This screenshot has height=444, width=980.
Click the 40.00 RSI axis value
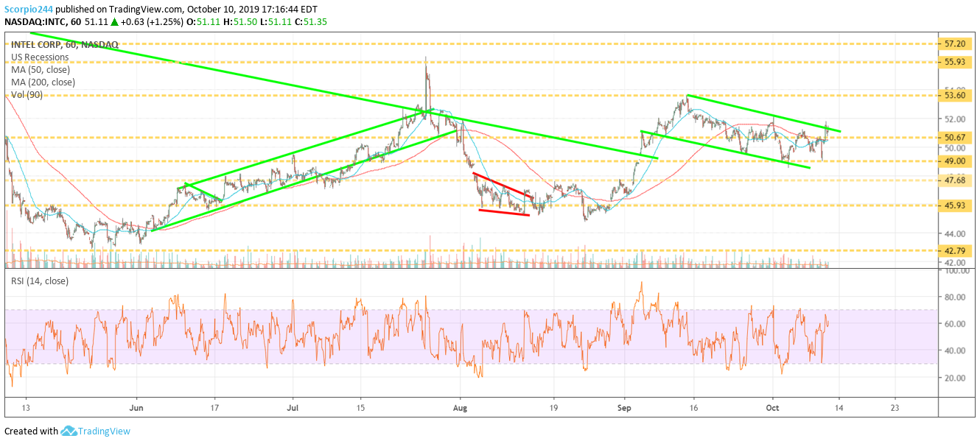(955, 351)
